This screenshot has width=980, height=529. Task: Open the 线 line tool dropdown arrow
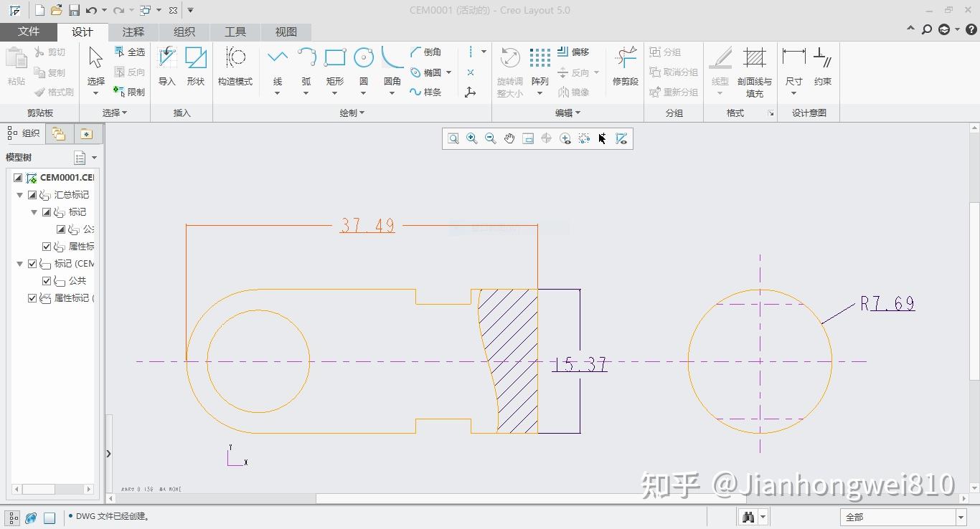click(277, 92)
